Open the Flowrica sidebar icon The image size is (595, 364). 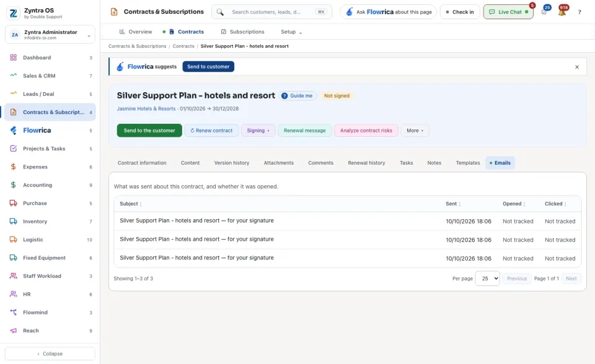(x=13, y=131)
